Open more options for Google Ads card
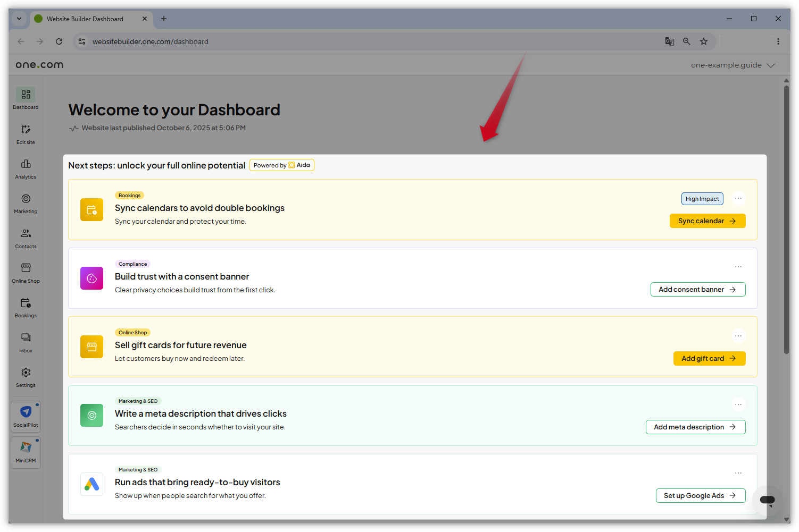Image resolution: width=799 pixels, height=532 pixels. (x=738, y=472)
